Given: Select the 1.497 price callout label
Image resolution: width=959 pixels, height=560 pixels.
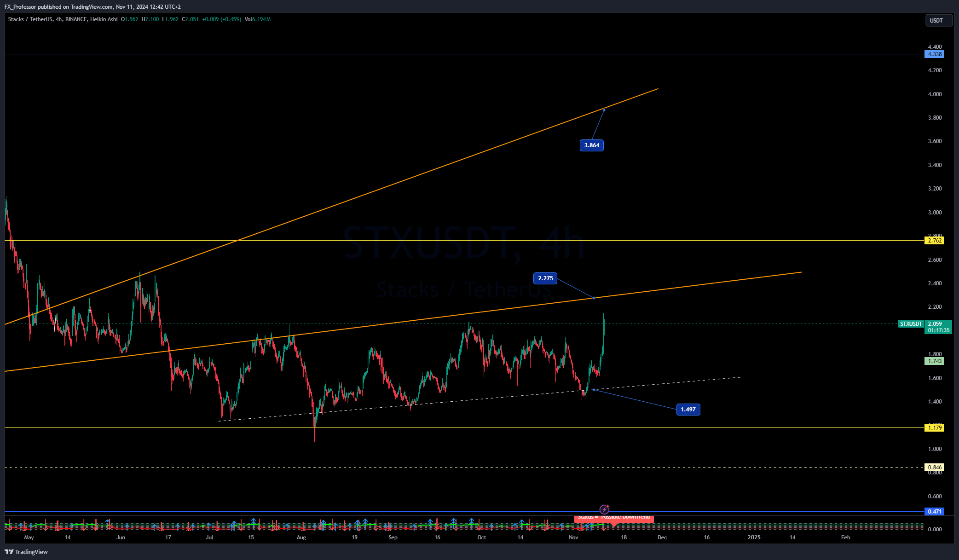Looking at the screenshot, I should pyautogui.click(x=688, y=410).
